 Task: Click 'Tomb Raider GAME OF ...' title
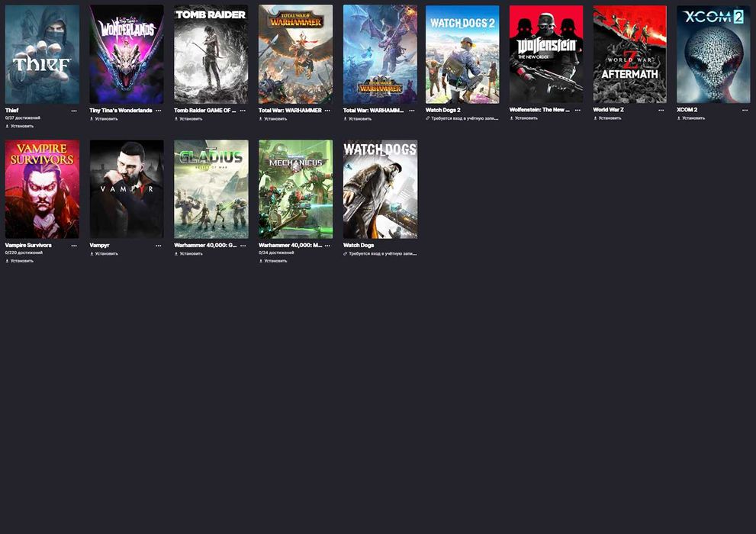(205, 111)
